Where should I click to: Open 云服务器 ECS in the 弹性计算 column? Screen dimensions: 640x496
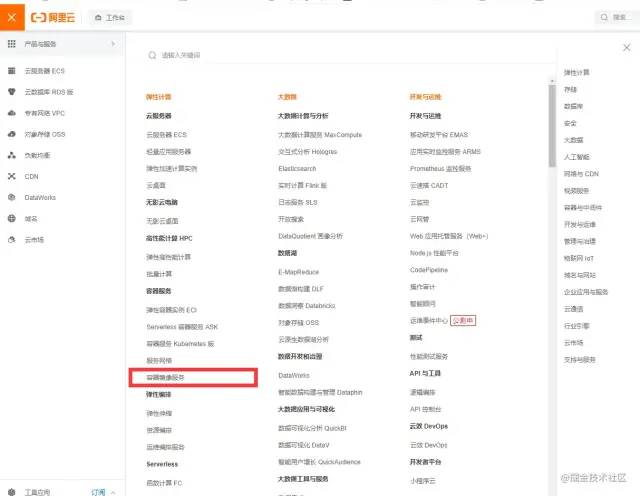167,135
